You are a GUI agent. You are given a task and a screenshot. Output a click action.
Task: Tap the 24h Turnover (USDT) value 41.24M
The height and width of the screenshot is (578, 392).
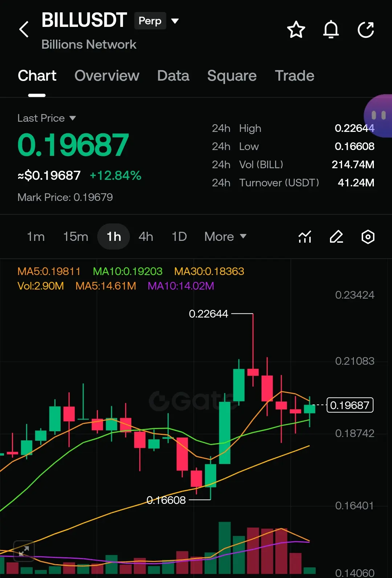coord(356,183)
